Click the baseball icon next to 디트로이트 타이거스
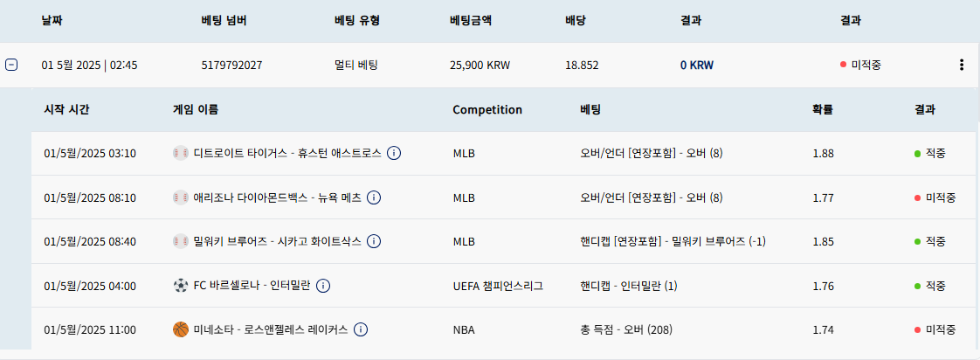Screen dimensions: 980x360 point(181,153)
